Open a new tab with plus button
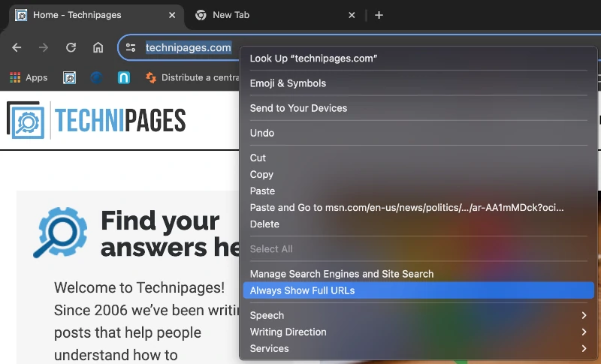The width and height of the screenshot is (601, 364). [x=379, y=15]
